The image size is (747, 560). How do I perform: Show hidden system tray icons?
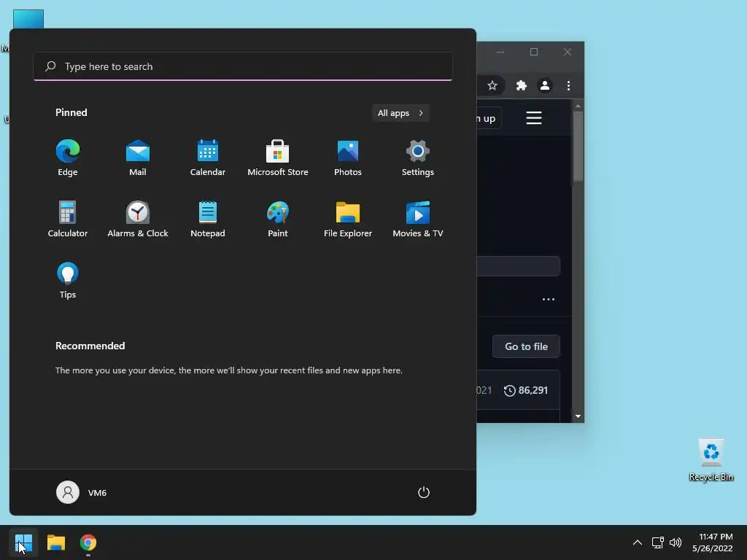(637, 542)
